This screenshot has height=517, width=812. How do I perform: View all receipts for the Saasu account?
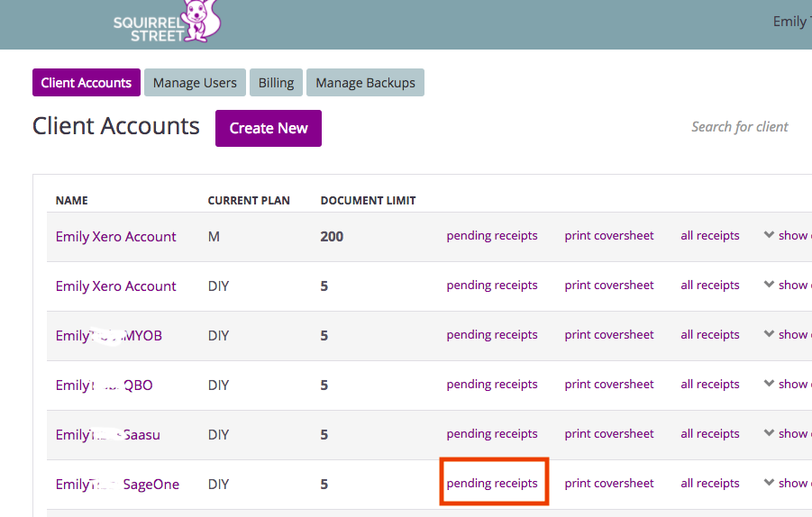tap(710, 433)
